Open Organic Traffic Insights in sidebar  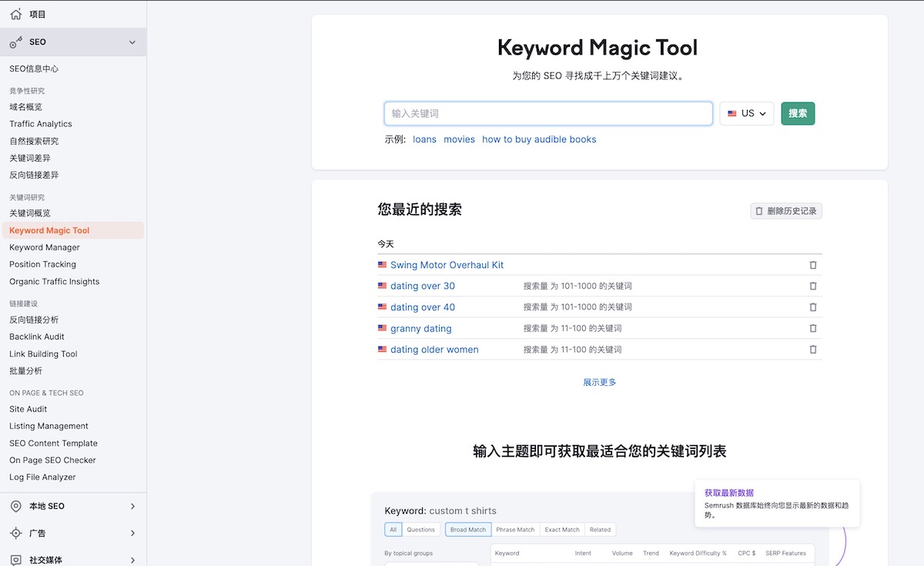tap(55, 281)
